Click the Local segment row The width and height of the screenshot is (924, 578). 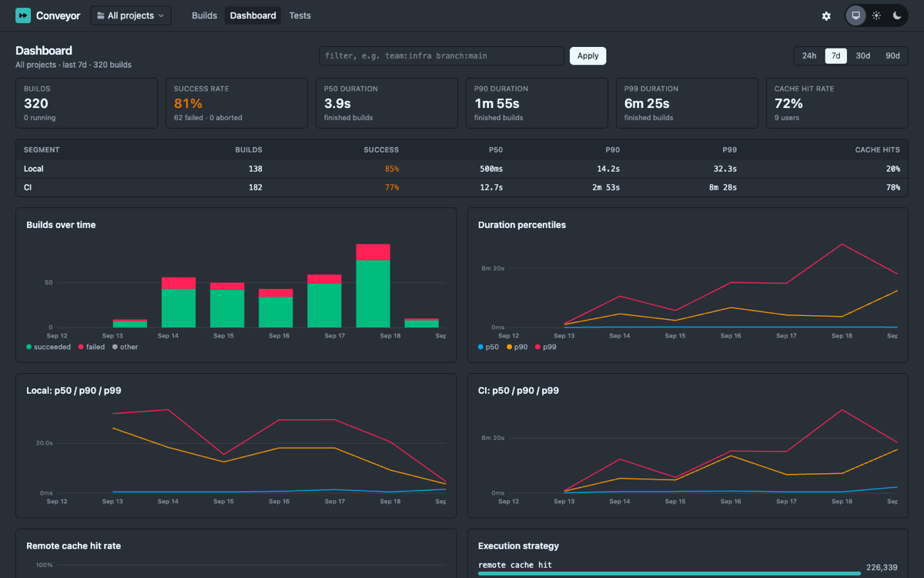pos(462,169)
